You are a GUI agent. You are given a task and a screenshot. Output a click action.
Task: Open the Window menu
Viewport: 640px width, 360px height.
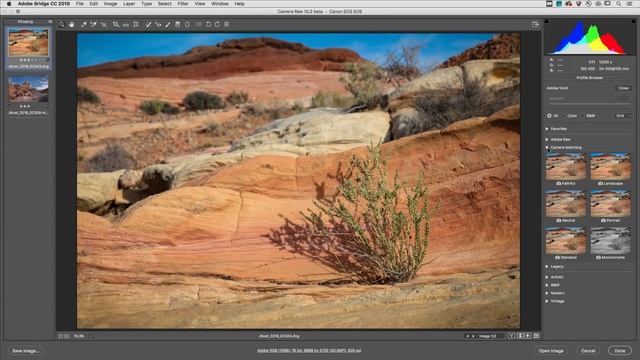(220, 4)
